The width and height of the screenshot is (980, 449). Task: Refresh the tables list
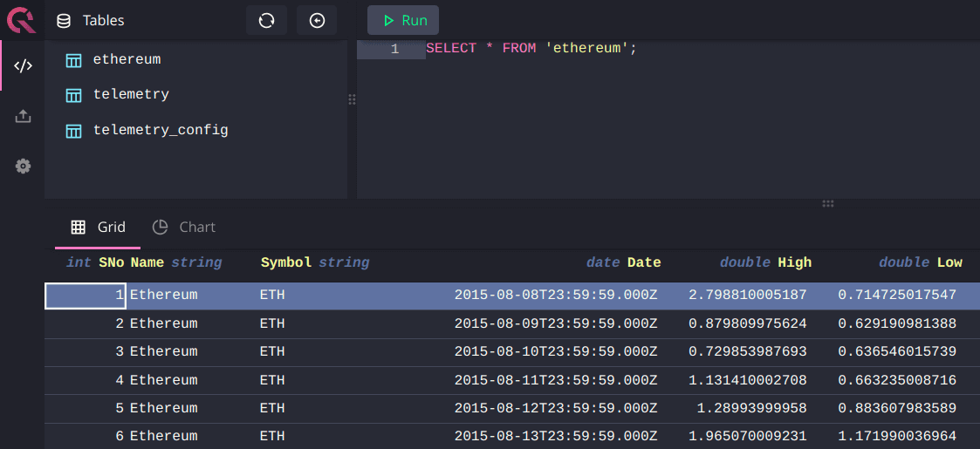tap(266, 20)
